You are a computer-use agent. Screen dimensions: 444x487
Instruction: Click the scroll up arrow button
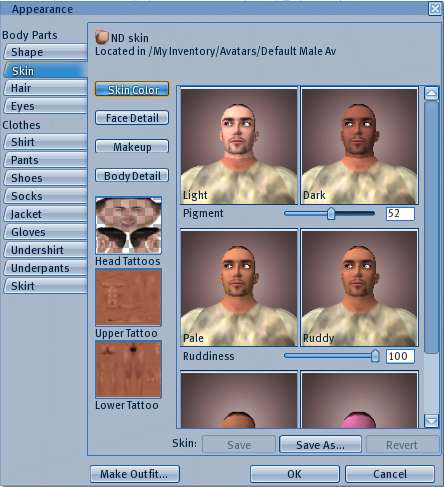click(431, 94)
